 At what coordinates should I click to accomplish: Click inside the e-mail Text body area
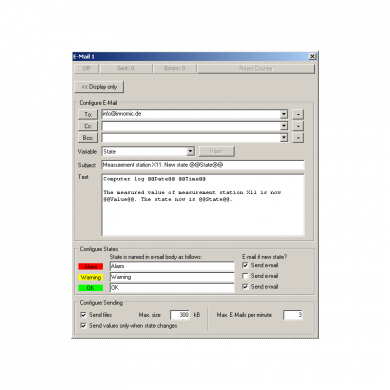pyautogui.click(x=203, y=205)
